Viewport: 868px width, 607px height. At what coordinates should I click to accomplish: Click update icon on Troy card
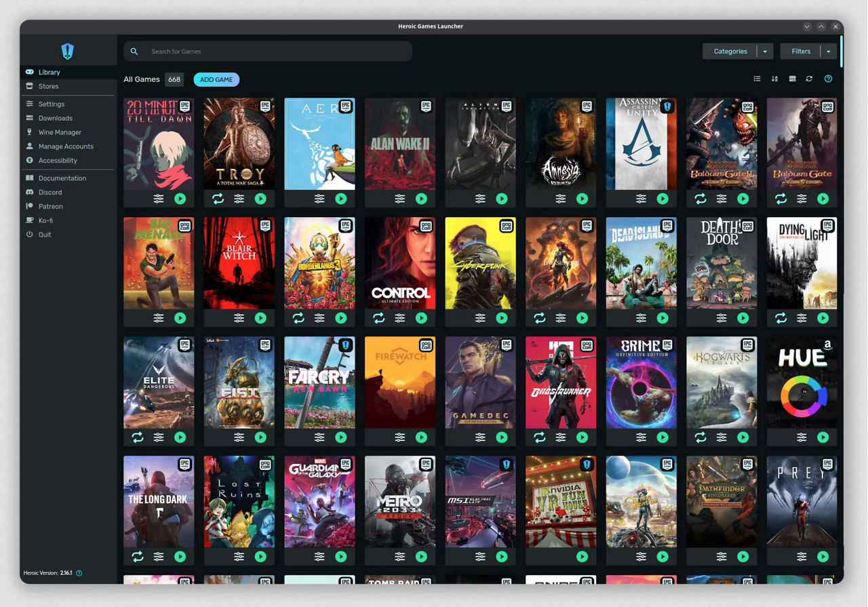coord(218,199)
